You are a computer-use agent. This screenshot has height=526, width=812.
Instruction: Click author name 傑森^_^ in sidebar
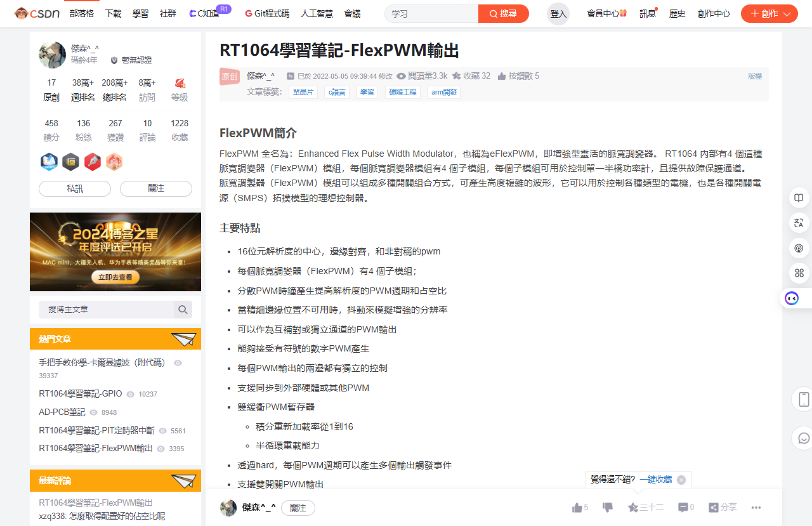coord(85,48)
